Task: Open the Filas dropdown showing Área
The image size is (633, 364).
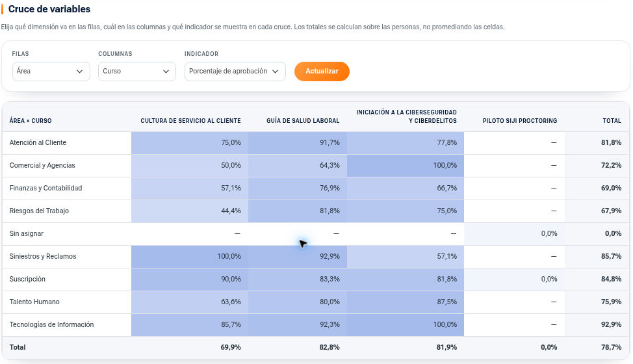Action: click(51, 71)
